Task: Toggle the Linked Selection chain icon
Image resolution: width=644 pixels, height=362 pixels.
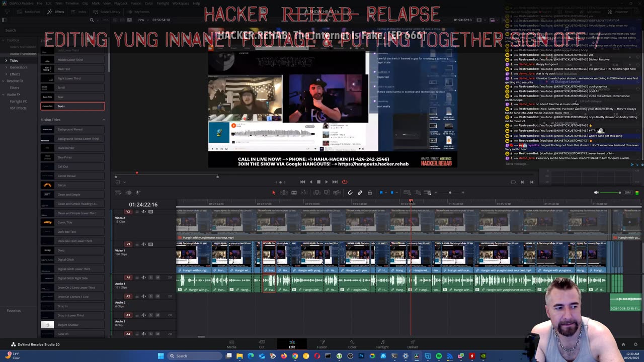Action: click(x=360, y=193)
